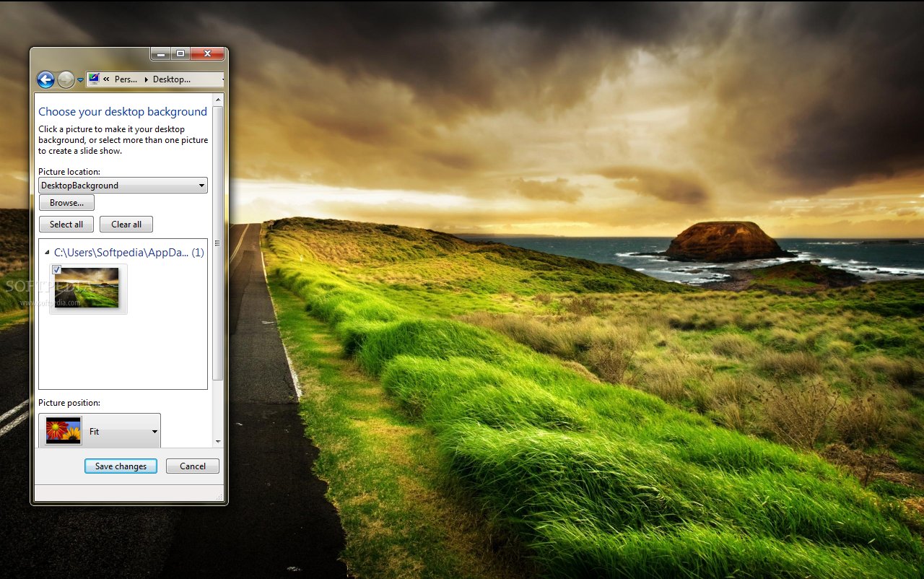This screenshot has width=924, height=579.
Task: Expand the arrow between Pers... and Desktop...
Action: (146, 79)
